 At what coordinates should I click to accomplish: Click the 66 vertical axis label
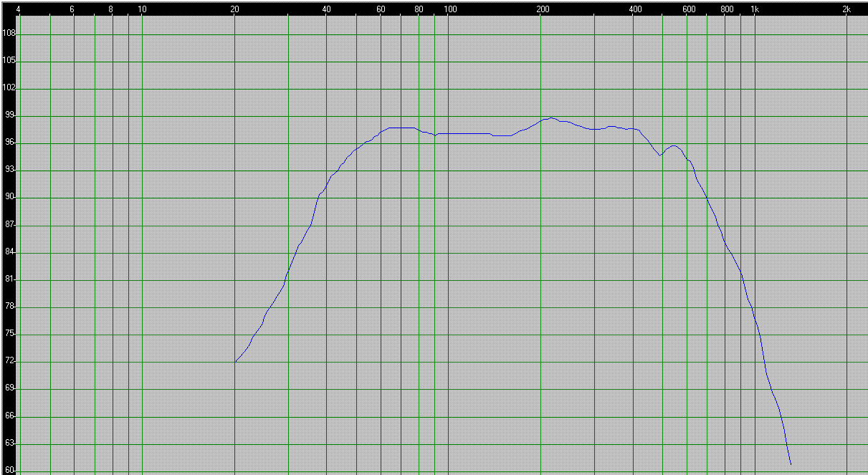point(10,416)
